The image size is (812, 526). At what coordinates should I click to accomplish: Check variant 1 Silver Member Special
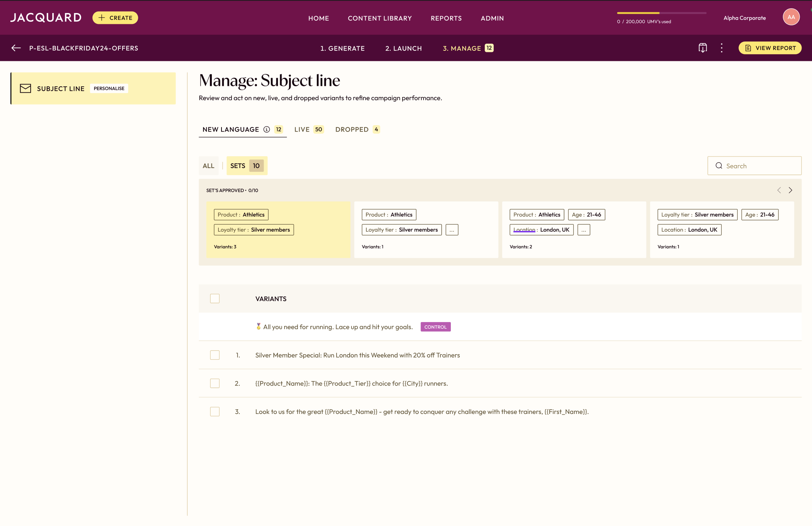(x=215, y=355)
